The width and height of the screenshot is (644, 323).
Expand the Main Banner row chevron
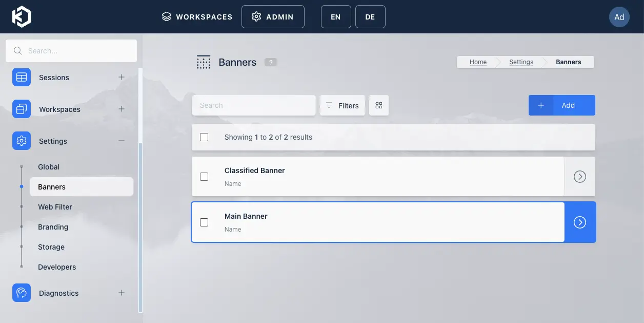click(x=579, y=222)
